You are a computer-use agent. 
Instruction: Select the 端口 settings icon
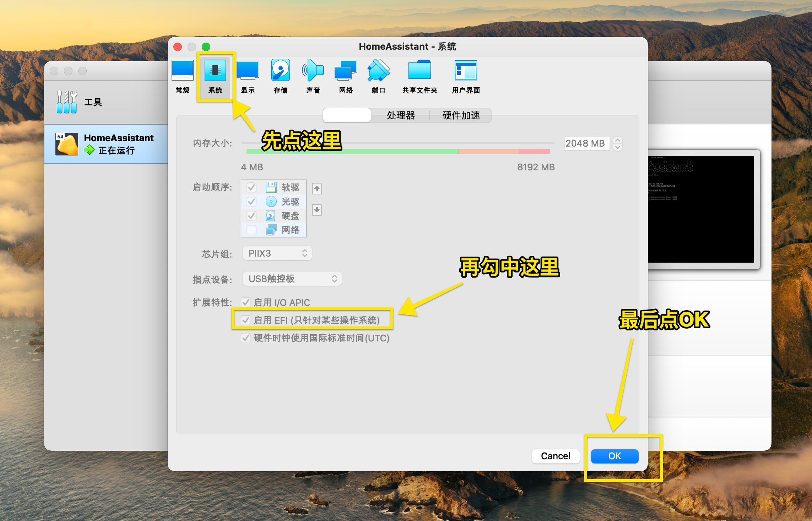pos(378,76)
